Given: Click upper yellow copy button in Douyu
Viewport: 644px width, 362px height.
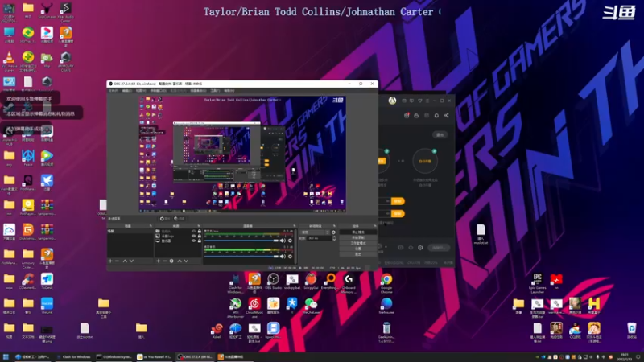Looking at the screenshot, I should click(398, 201).
